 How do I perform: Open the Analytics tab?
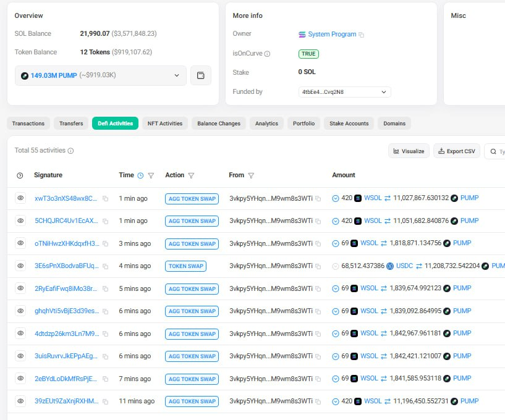[266, 124]
